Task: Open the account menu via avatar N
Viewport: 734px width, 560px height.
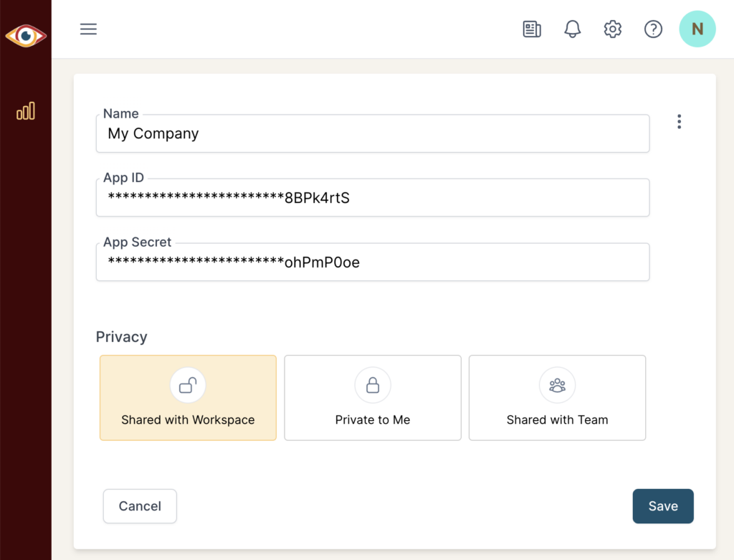Action: (x=697, y=29)
